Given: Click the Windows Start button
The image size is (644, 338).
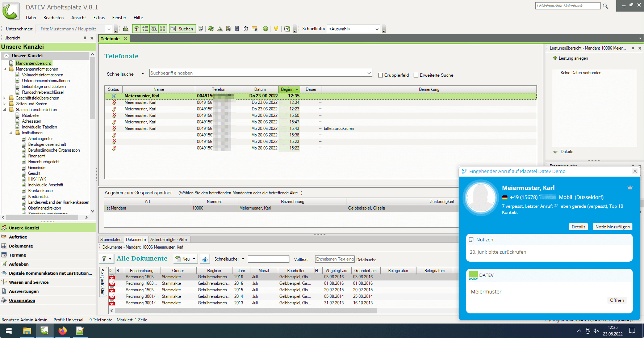Looking at the screenshot, I should [x=9, y=331].
